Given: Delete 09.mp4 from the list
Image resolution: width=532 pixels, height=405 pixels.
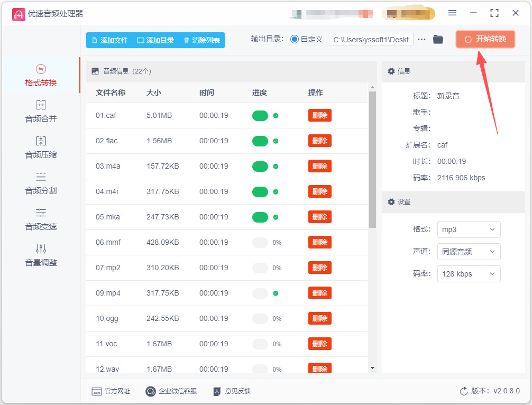Looking at the screenshot, I should 319,293.
